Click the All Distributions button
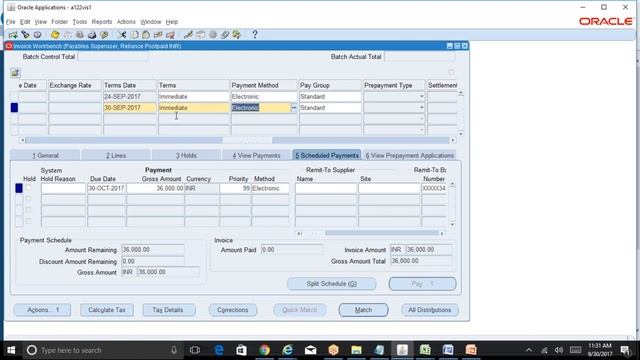This screenshot has height=360, width=640. click(x=430, y=310)
